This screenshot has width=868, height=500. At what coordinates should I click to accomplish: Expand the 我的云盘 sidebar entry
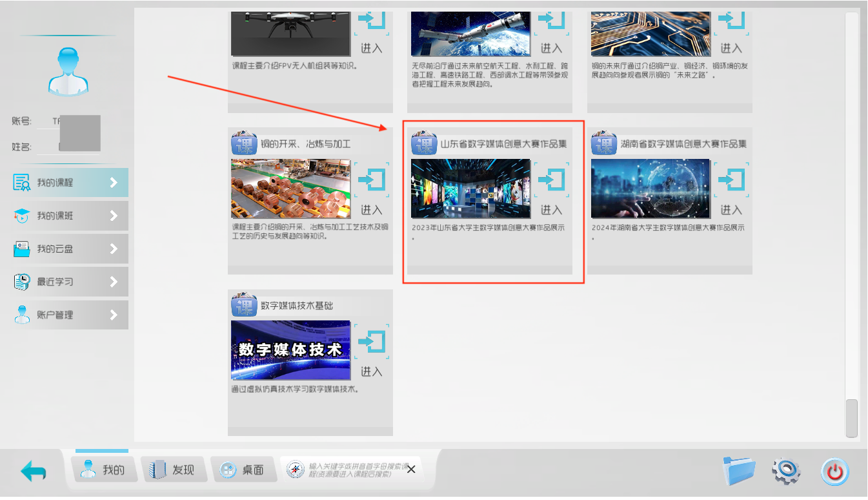pos(114,249)
